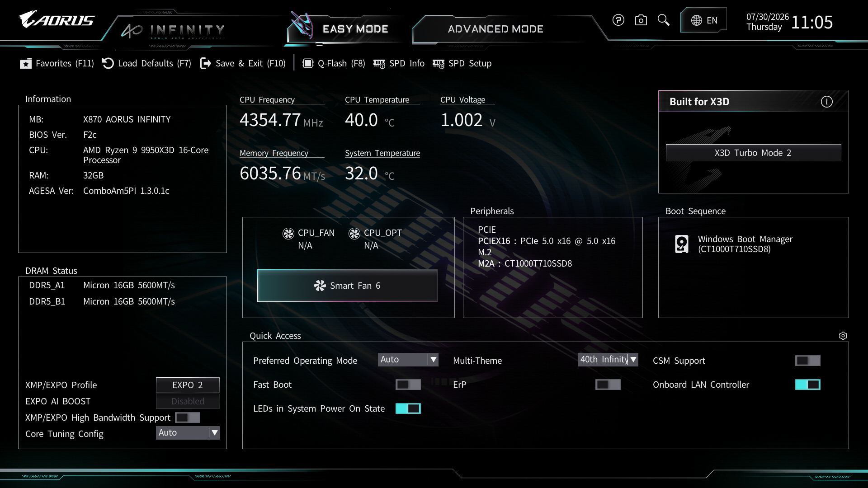This screenshot has height=488, width=868.
Task: Click the Load Defaults circular arrow icon
Action: coord(108,63)
